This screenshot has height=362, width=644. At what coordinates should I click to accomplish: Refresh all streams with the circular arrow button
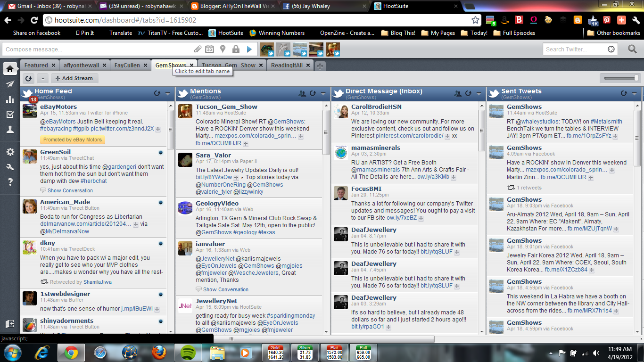tap(28, 79)
